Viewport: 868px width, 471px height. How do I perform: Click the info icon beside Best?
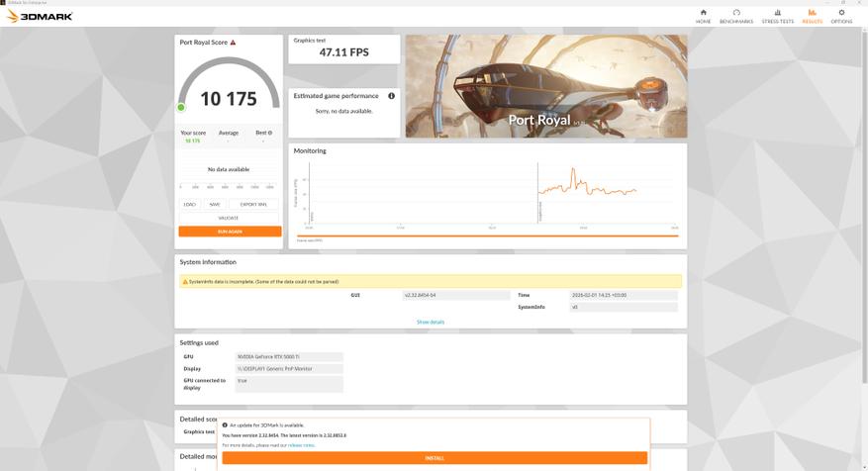pyautogui.click(x=269, y=133)
